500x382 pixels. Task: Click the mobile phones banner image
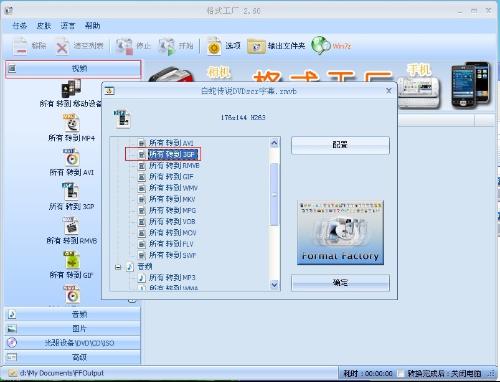471,86
